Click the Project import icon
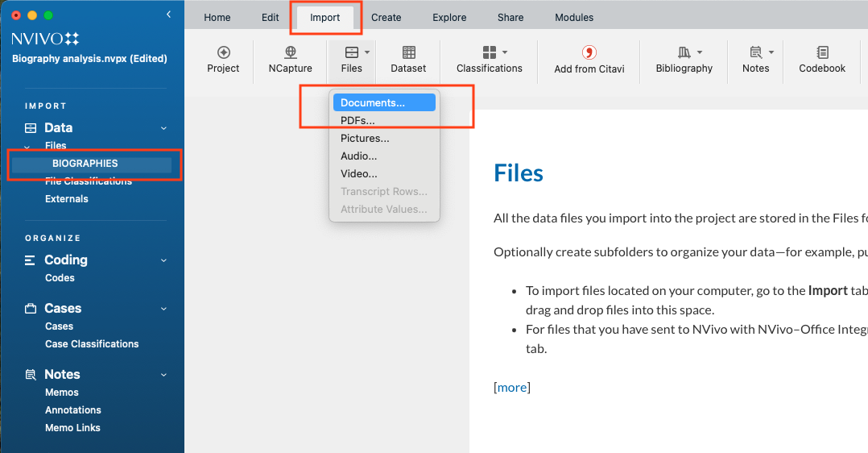The width and height of the screenshot is (868, 453). coord(223,53)
